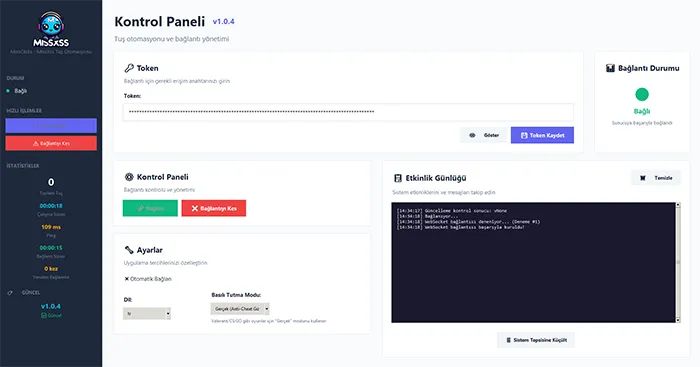Click the wrench icon beside Ayarlar
This screenshot has width=700, height=367.
[129, 250]
